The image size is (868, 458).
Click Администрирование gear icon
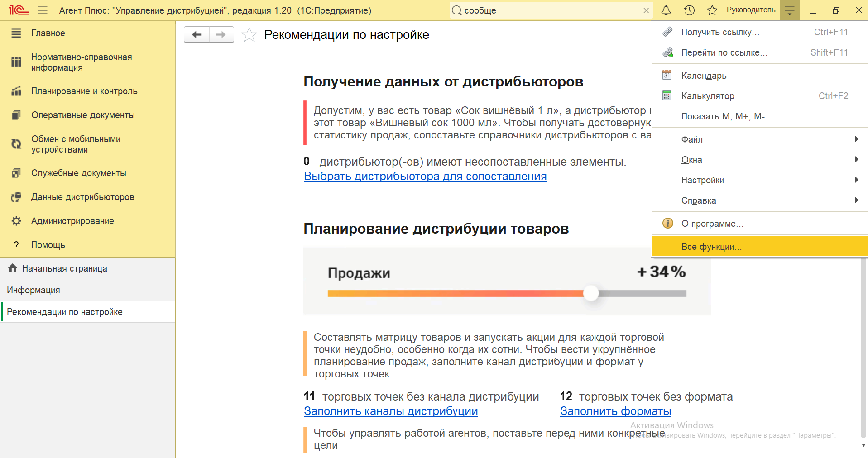(16, 221)
